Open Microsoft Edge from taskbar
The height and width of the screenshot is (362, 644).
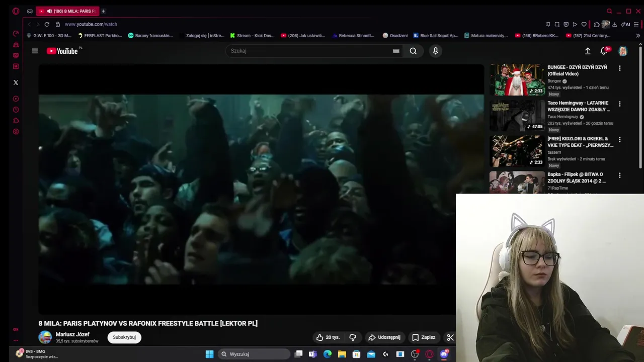328,354
